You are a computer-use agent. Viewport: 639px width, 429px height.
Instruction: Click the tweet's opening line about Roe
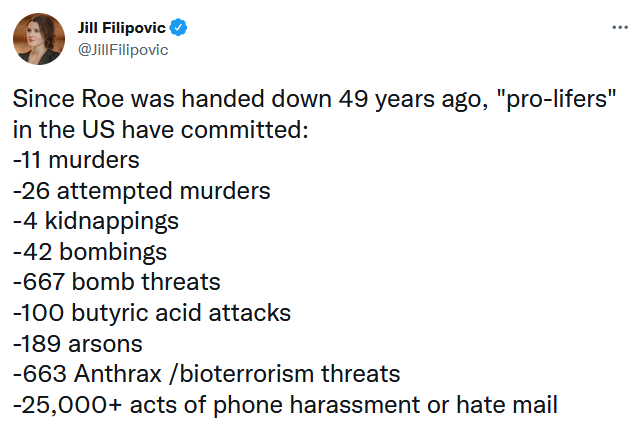[314, 99]
